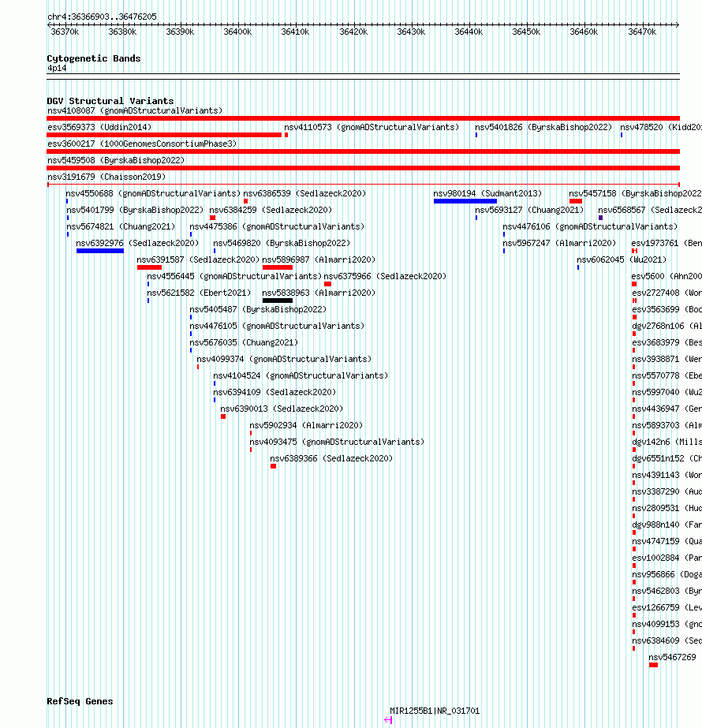
Task: Click red bar under nsv5896987 (Almarri2020)
Action: coord(278,267)
